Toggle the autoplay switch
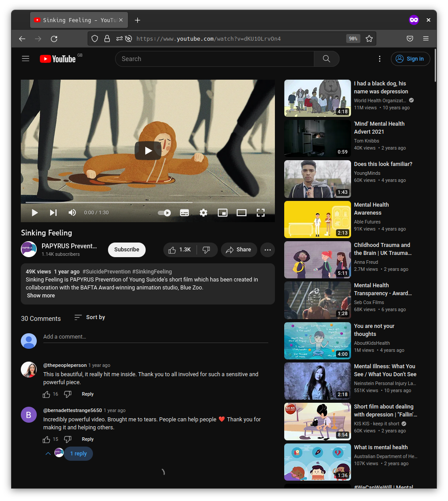Screen dimensions: 448x501 (165, 213)
